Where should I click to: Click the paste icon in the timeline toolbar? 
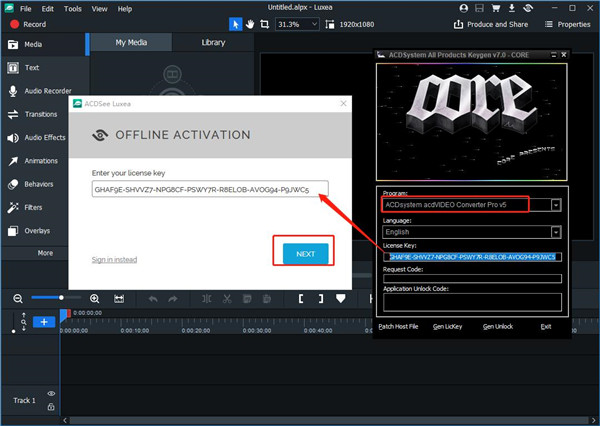[x=267, y=299]
